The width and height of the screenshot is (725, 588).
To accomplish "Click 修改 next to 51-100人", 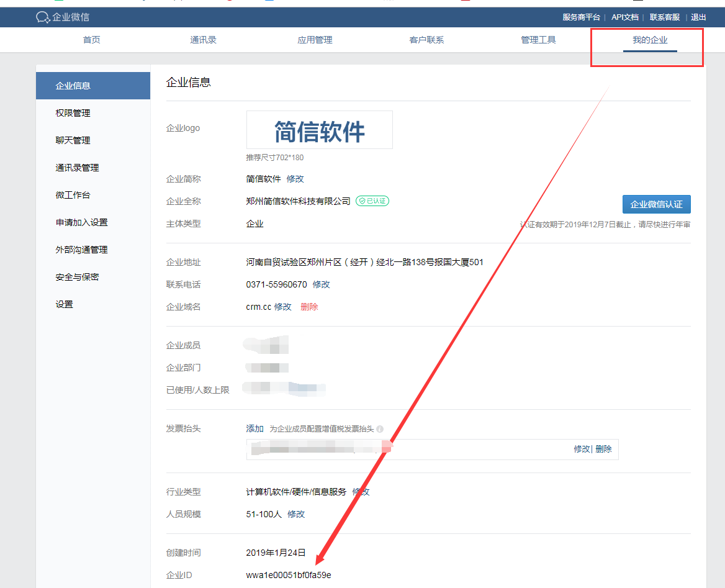I will pos(296,514).
